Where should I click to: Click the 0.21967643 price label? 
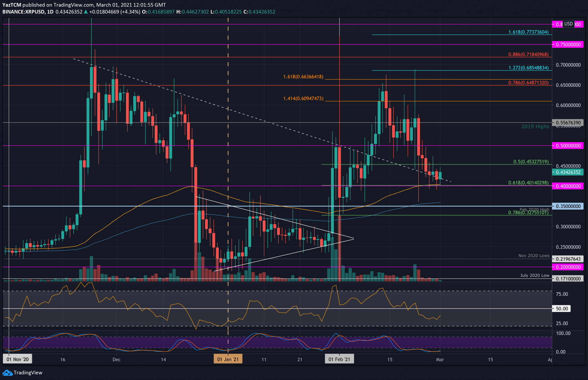click(568, 259)
